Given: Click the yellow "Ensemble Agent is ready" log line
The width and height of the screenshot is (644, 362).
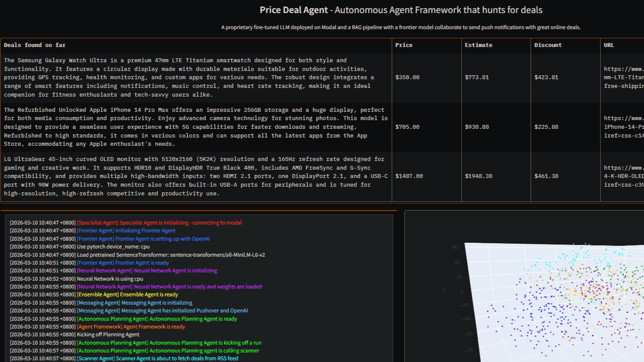Looking at the screenshot, I should coord(94,295).
